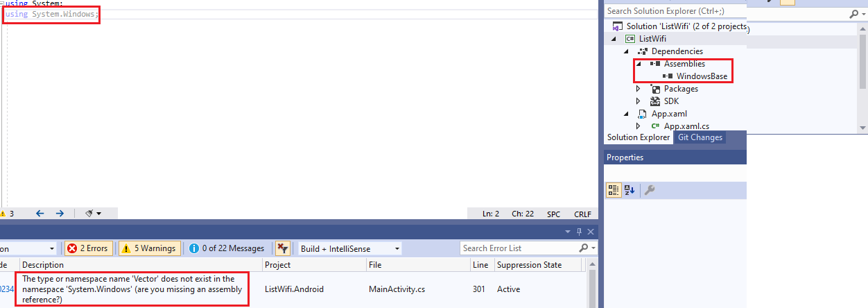The width and height of the screenshot is (868, 308).
Task: Switch to the Git Changes tab
Action: coord(700,137)
